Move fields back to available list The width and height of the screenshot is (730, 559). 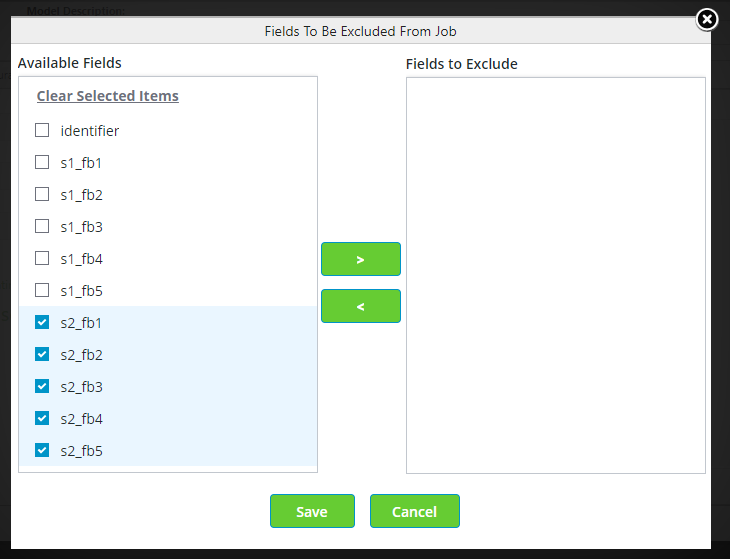click(360, 306)
